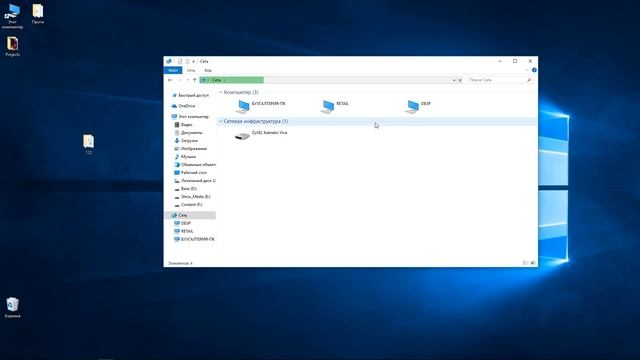Select the Base (D:) drive
The width and height of the screenshot is (640, 360).
point(185,189)
